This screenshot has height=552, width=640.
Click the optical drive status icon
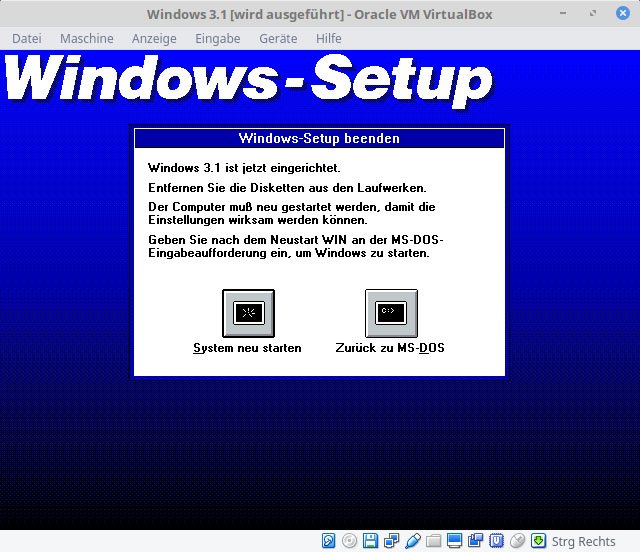[349, 541]
